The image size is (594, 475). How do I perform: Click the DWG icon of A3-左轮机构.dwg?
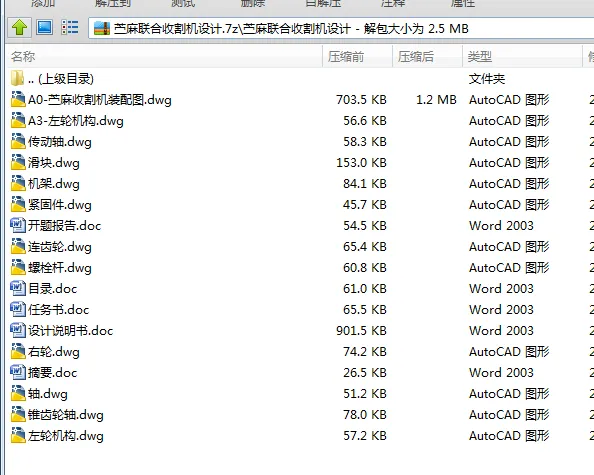click(18, 120)
